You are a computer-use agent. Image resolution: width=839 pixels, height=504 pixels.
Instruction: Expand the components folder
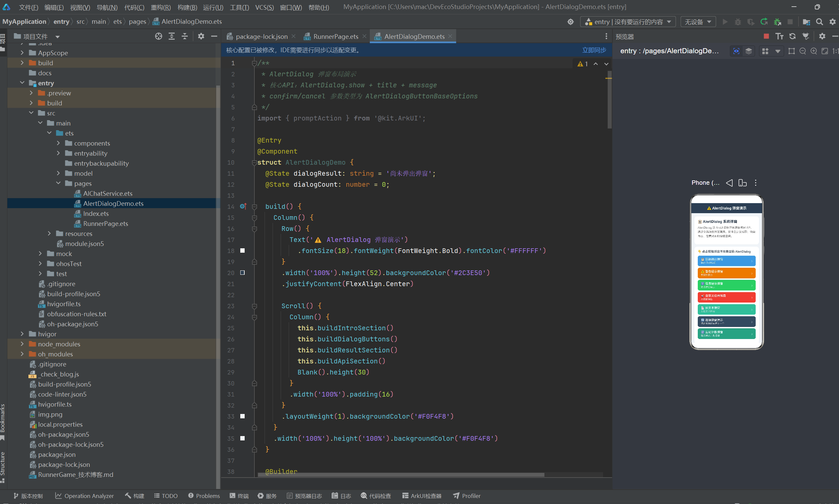[x=59, y=143]
